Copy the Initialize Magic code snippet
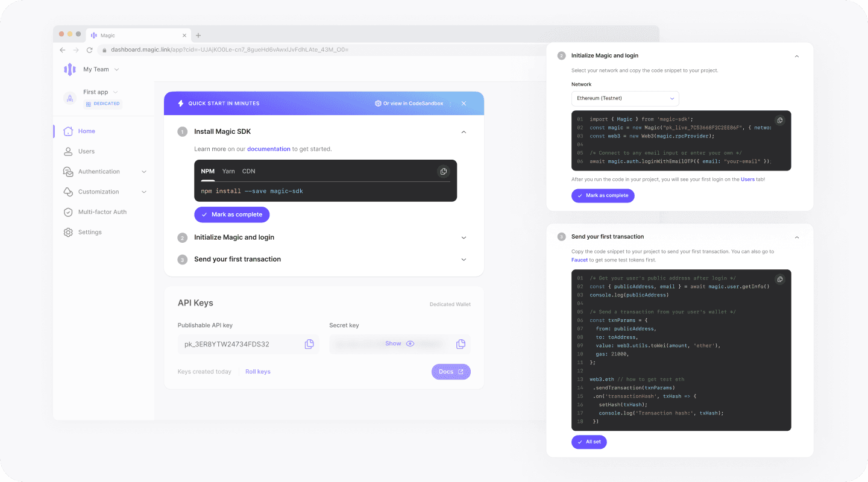 click(x=779, y=120)
